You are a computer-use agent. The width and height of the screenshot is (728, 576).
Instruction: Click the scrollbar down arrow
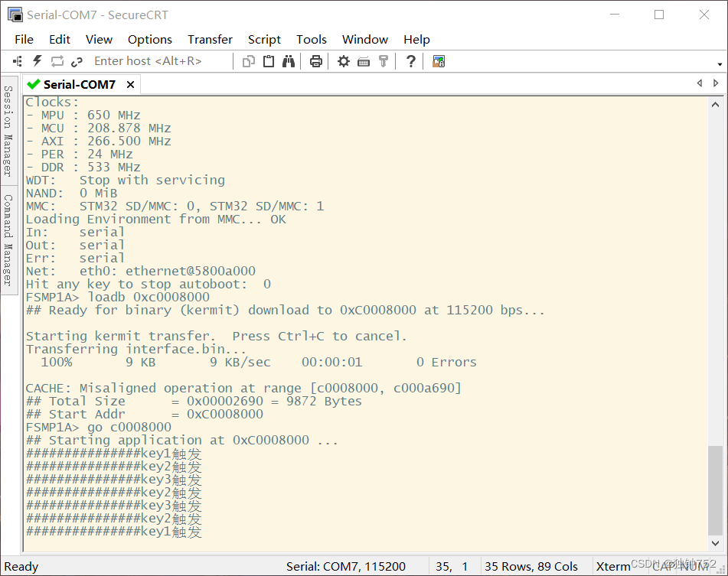coord(717,545)
